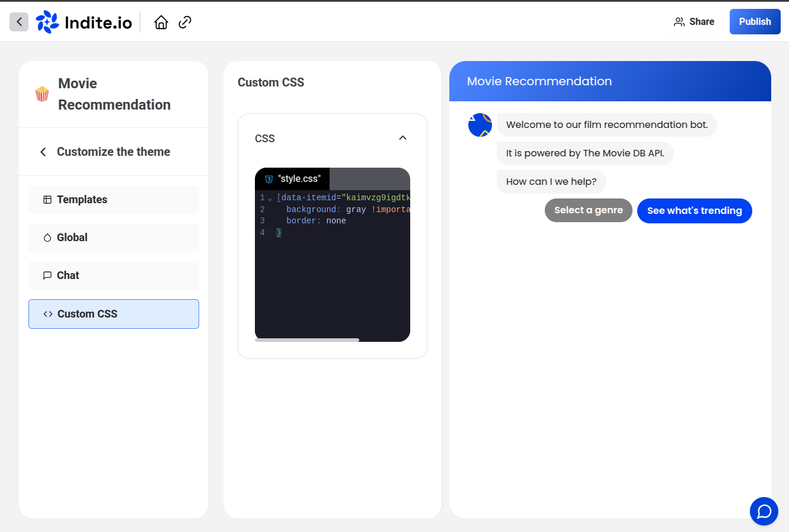Click the Chat speech bubble icon
The height and width of the screenshot is (532, 789).
[x=47, y=275]
